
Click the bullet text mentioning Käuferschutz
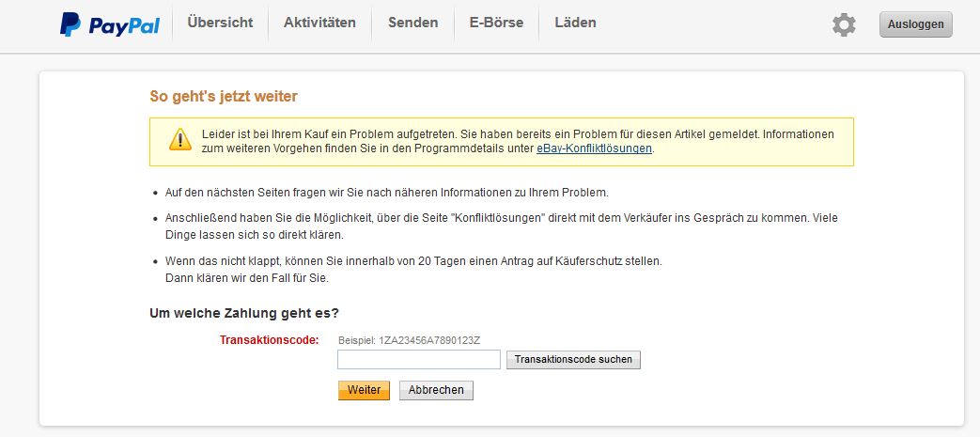pos(413,260)
